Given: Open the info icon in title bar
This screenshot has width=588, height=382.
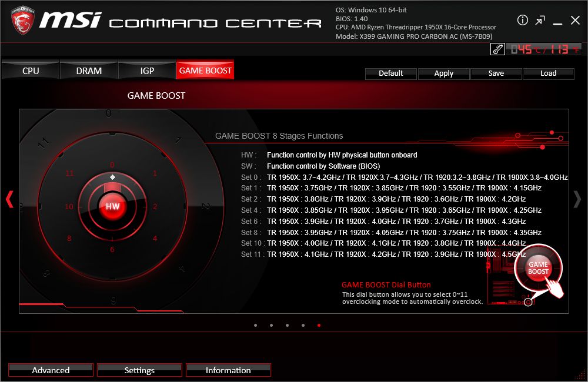Looking at the screenshot, I should tap(522, 20).
